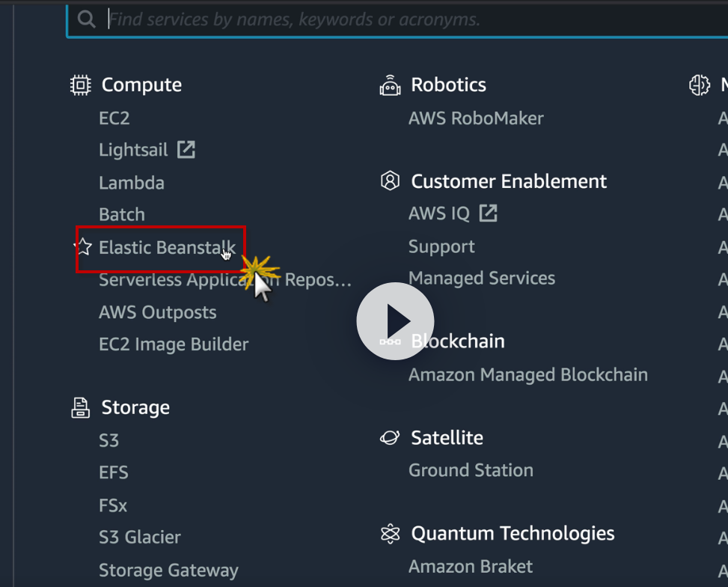Open the Lambda service link
Screen dimensions: 728x587
pyautogui.click(x=132, y=183)
